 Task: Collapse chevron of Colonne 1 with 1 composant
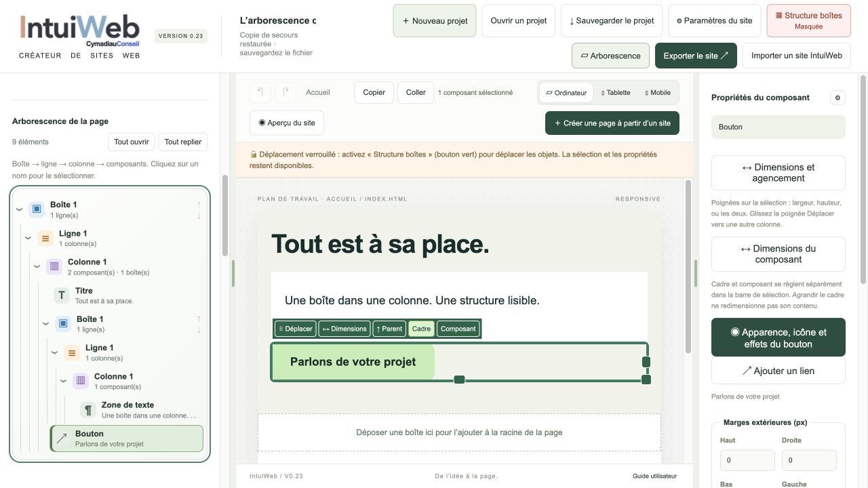click(x=63, y=381)
